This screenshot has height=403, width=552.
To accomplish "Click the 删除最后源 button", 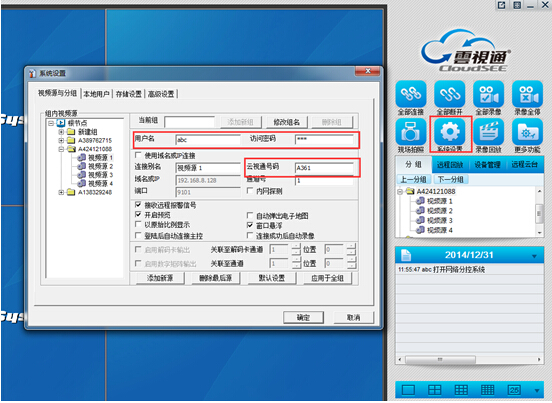I will [215, 278].
